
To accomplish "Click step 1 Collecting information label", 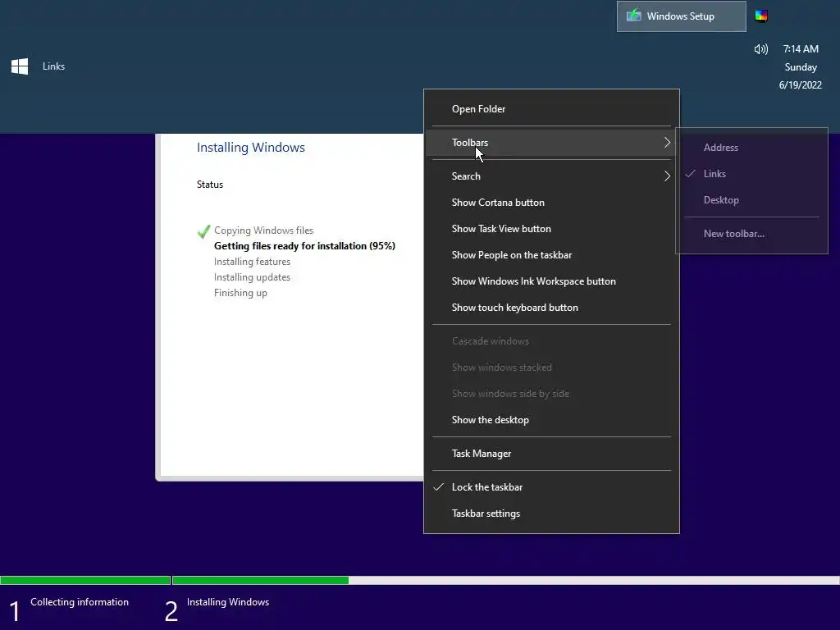I will [80, 601].
